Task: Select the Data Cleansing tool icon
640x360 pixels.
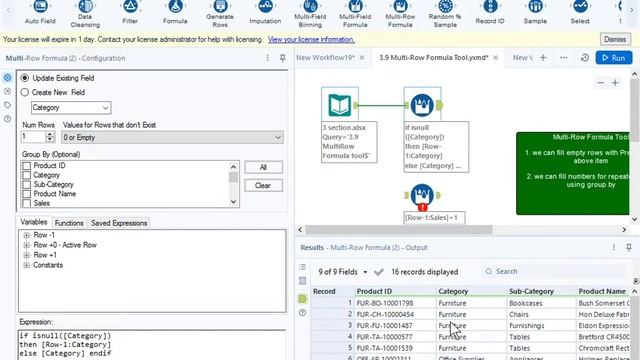Action: point(85,6)
